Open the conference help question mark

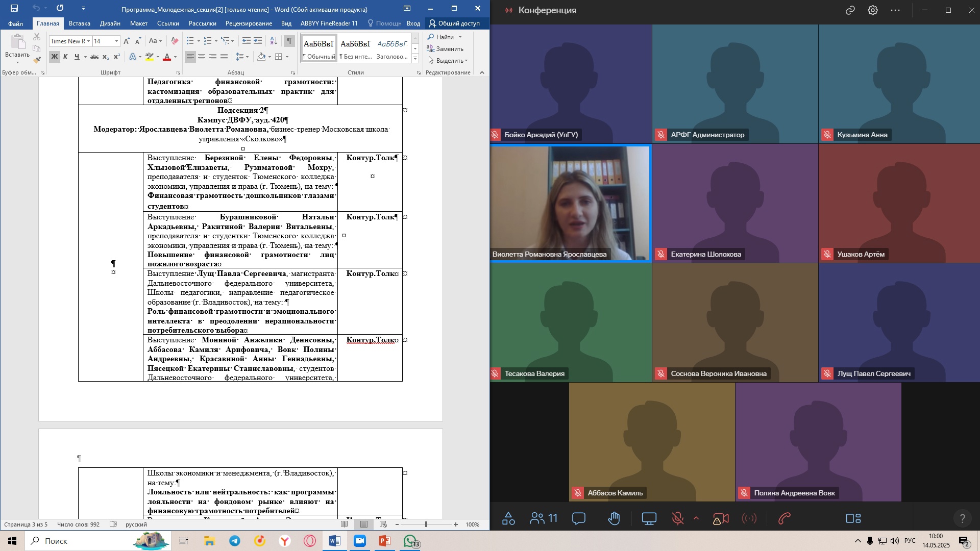[962, 518]
